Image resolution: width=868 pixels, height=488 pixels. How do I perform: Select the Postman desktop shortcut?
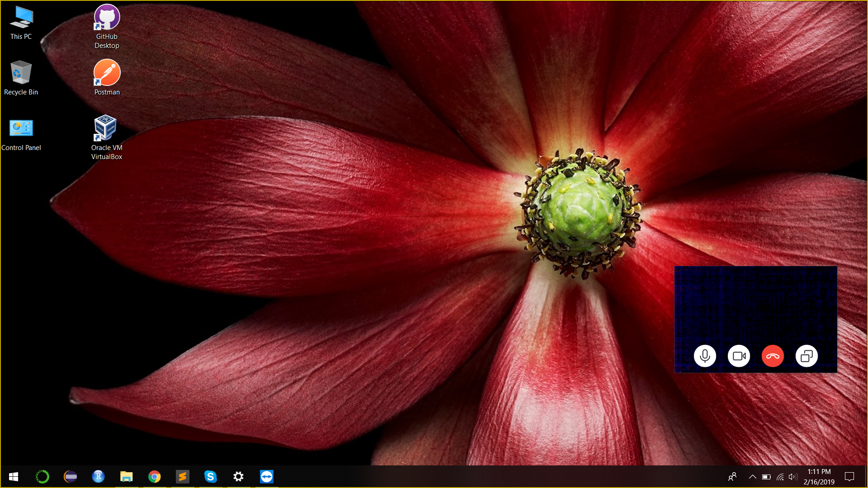tap(107, 77)
